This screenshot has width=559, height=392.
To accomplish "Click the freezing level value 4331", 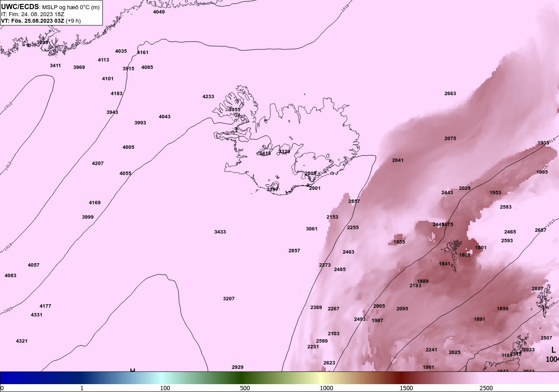I will point(37,315).
